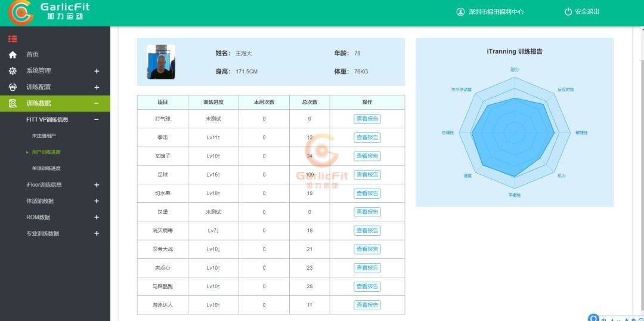The width and height of the screenshot is (644, 321).
Task: View report for 游泳达人 row
Action: [x=367, y=305]
